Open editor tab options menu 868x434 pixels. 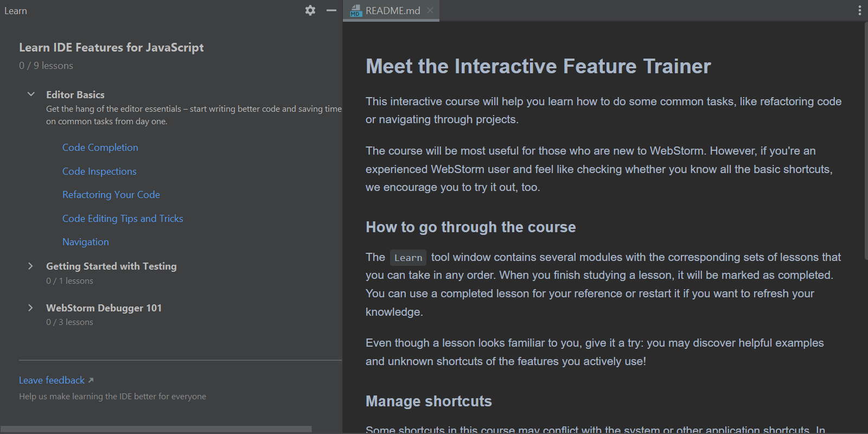click(859, 10)
